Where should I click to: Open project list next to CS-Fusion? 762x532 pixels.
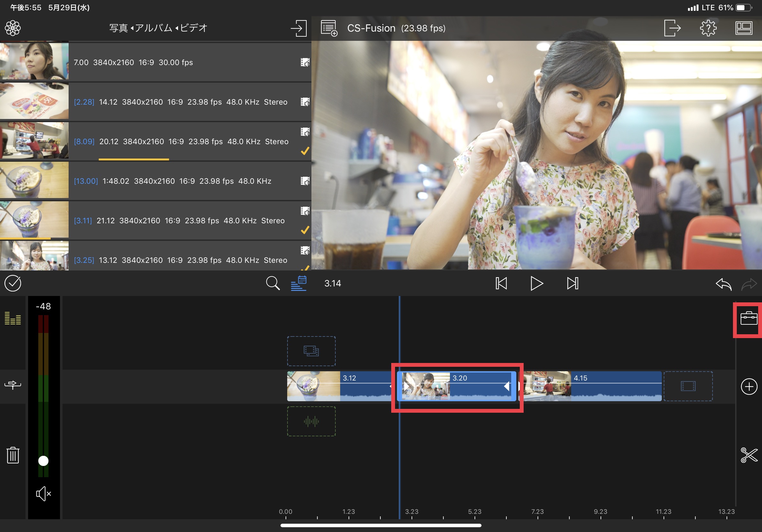(x=329, y=28)
